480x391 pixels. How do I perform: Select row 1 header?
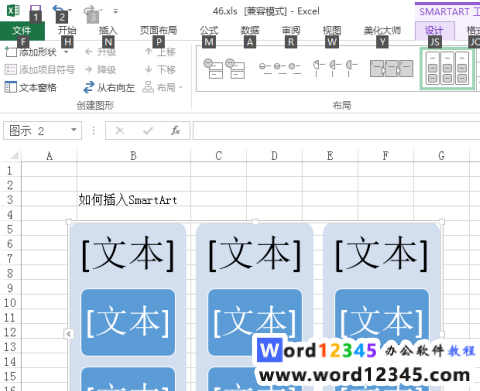coord(10,170)
